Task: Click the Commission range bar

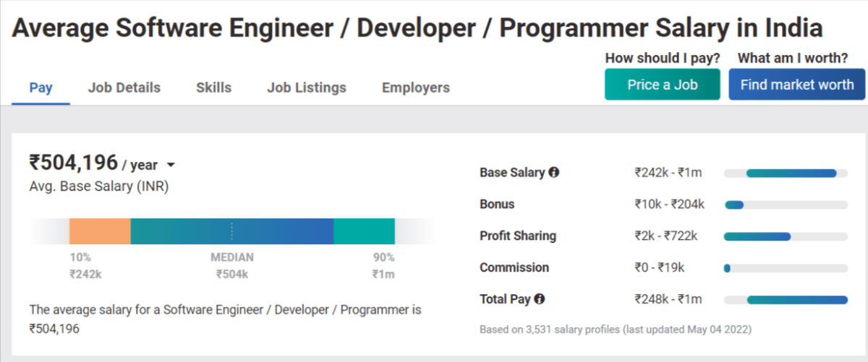Action: coord(786,268)
